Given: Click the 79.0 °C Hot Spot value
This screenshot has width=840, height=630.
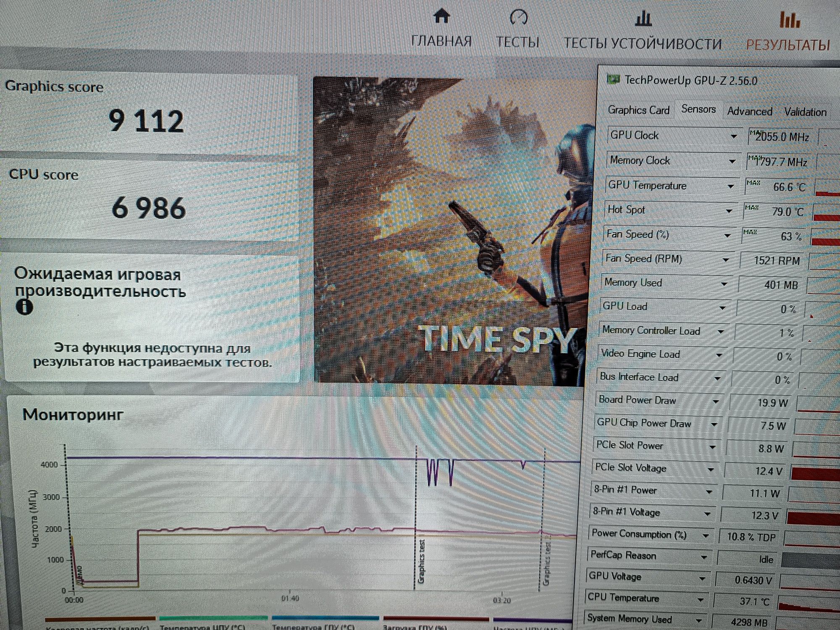Looking at the screenshot, I should click(x=787, y=212).
